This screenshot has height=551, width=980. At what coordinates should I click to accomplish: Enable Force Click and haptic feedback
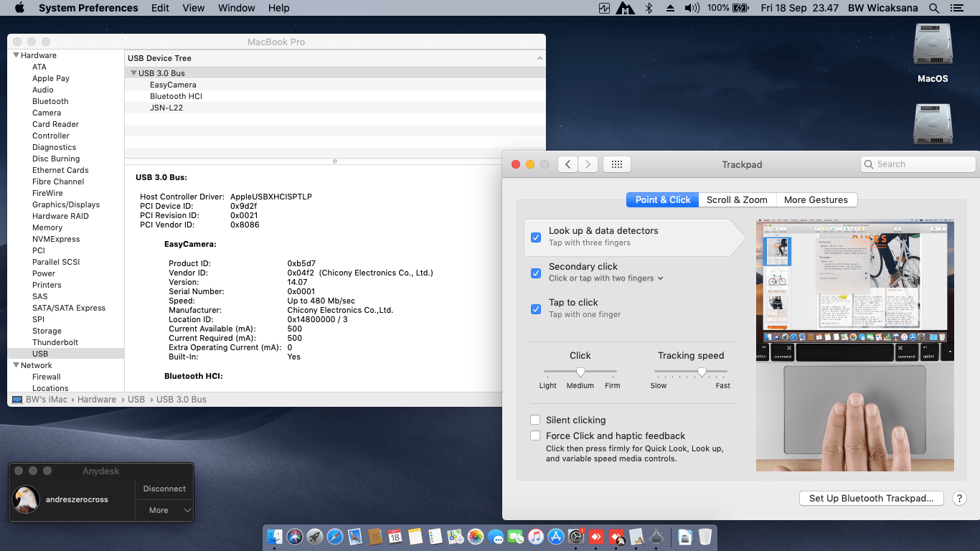535,435
